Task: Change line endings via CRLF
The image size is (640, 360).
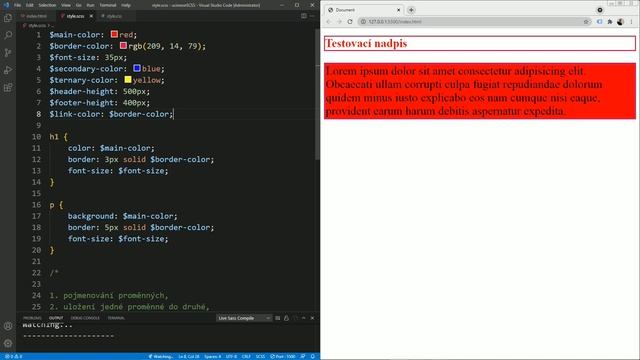Action: coord(246,356)
